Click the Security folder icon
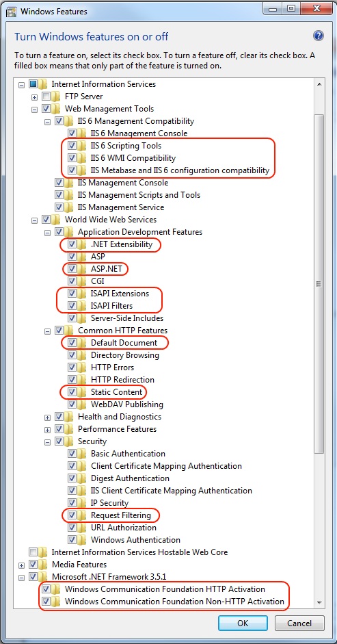The image size is (337, 644). 70,441
